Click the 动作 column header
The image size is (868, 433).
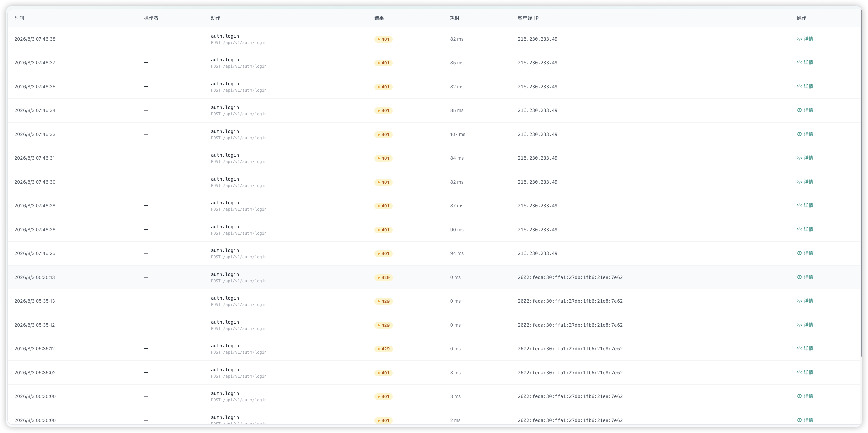coord(215,18)
